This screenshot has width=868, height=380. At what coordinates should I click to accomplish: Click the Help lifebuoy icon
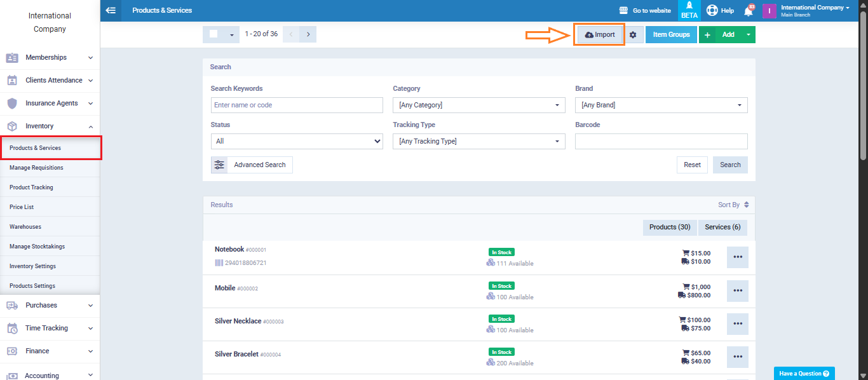click(x=712, y=11)
